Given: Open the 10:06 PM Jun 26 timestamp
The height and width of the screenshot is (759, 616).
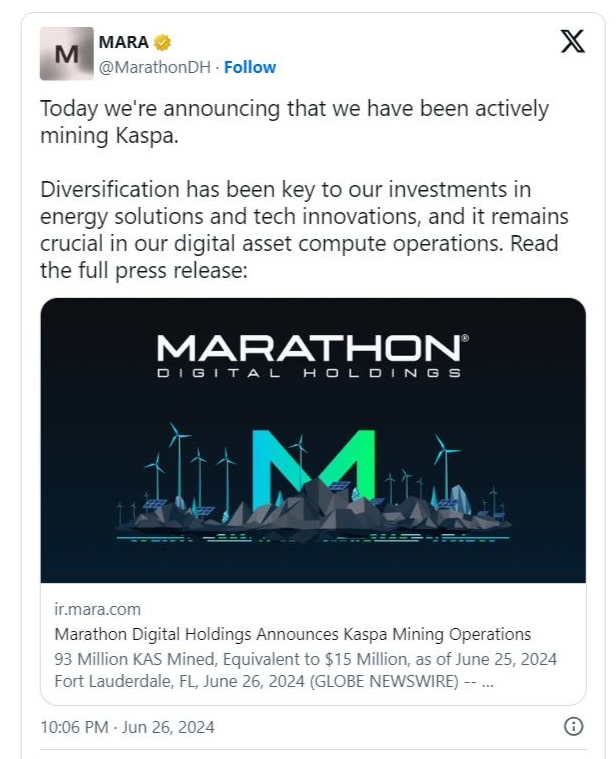Looking at the screenshot, I should [127, 727].
